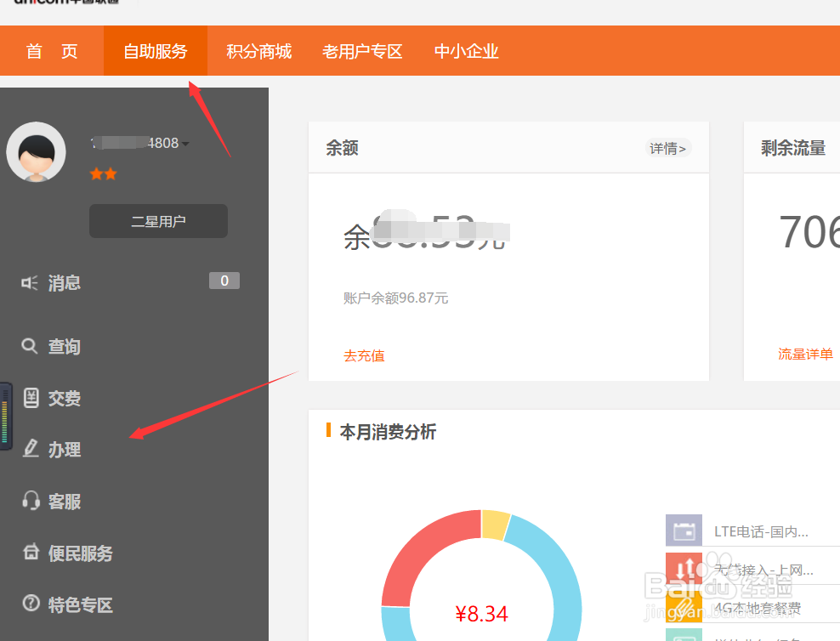This screenshot has height=641, width=840.
Task: Open the 办理 sidebar item
Action: point(65,449)
